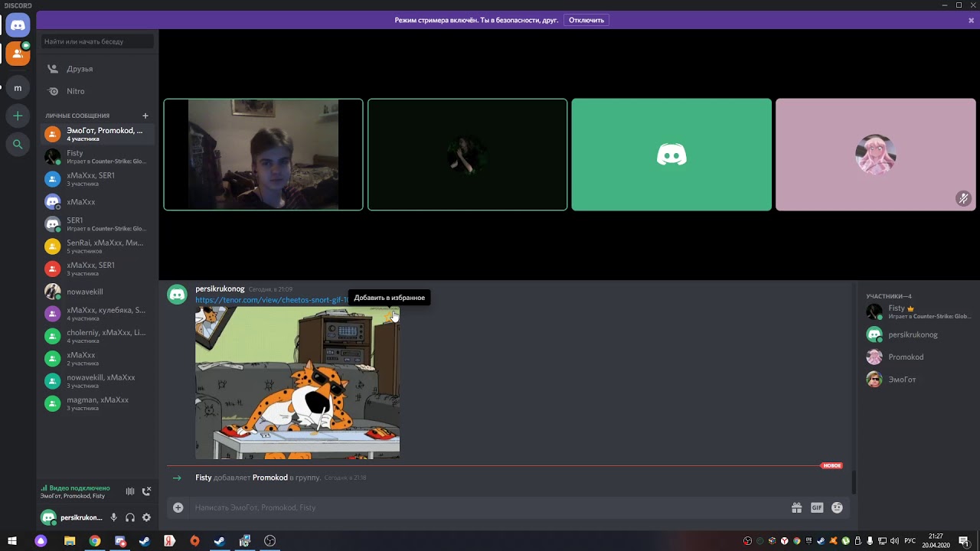
Task: Open the Windows Start menu
Action: pos(12,541)
